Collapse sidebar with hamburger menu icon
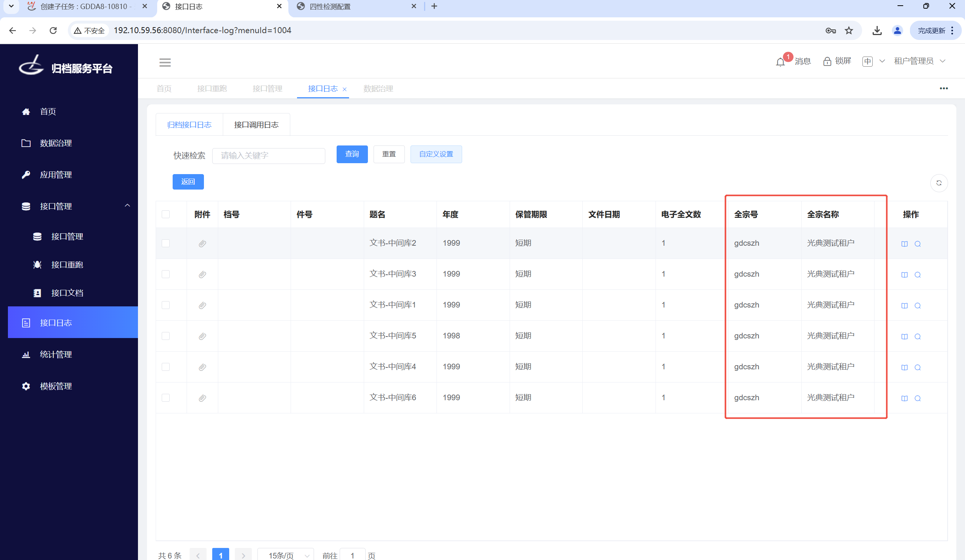Image resolution: width=965 pixels, height=560 pixels. [x=165, y=62]
